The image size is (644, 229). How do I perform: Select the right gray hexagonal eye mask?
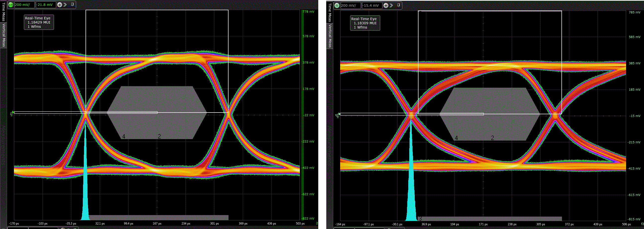(490, 114)
